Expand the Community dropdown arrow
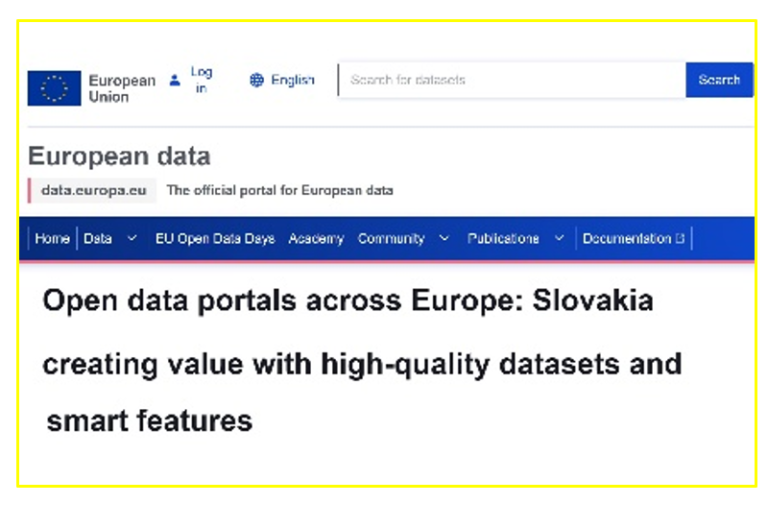 click(444, 239)
